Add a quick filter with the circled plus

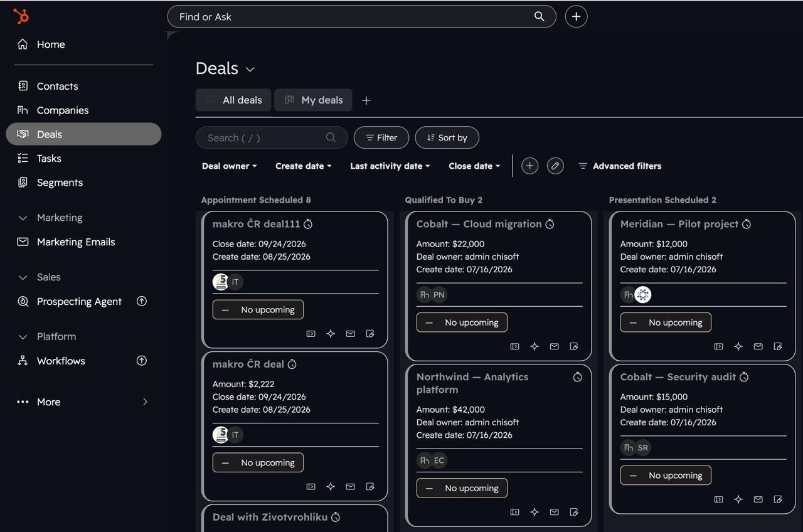529,166
